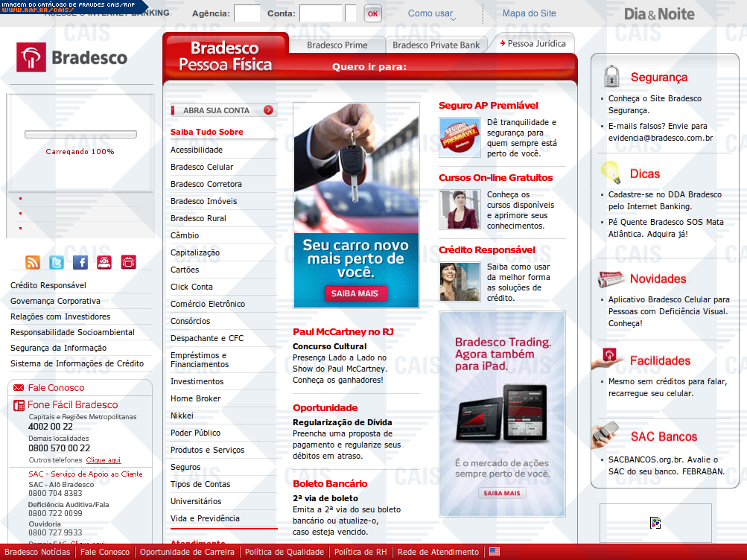Image resolution: width=747 pixels, height=560 pixels.
Task: Open the Home Broker menu link
Action: point(196,398)
